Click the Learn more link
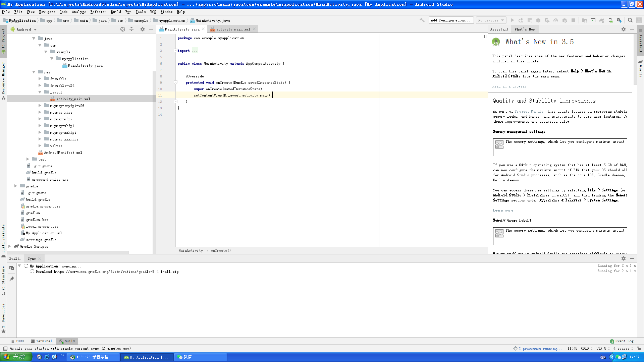Viewport: 644px width, 362px height. [x=503, y=210]
